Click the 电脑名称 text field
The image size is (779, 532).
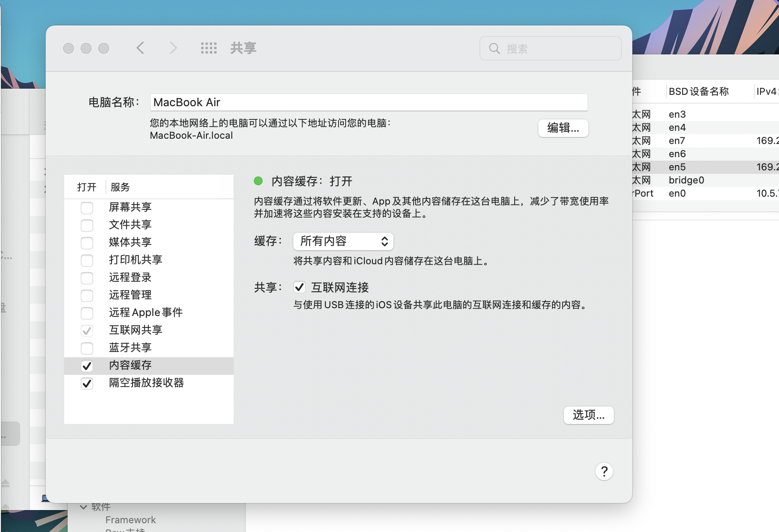(x=368, y=102)
